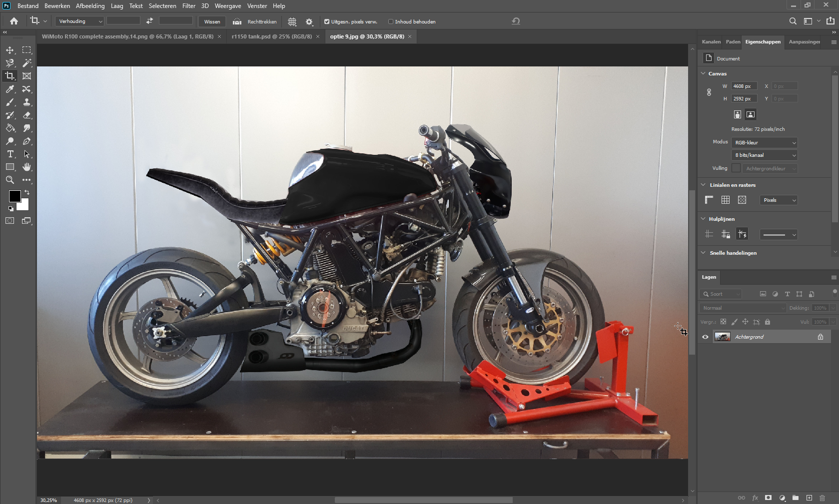Viewport: 839px width, 504px height.
Task: Open the 8 bits/kanaal dropdown
Action: tap(765, 155)
